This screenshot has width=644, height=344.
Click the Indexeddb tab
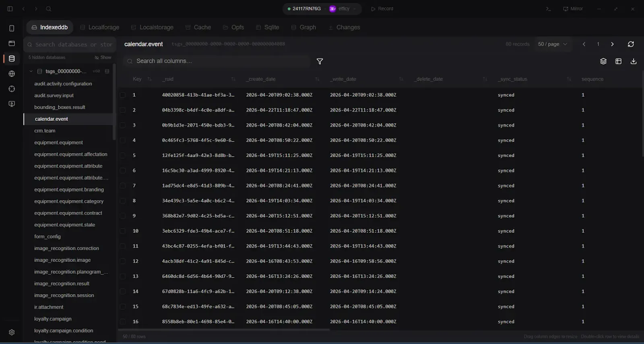[x=50, y=27]
